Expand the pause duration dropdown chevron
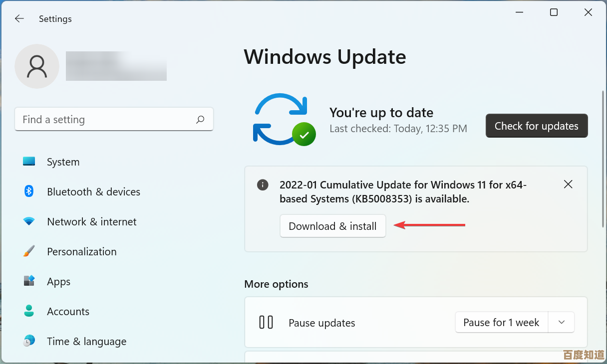Screen dimensions: 607x364 point(562,323)
